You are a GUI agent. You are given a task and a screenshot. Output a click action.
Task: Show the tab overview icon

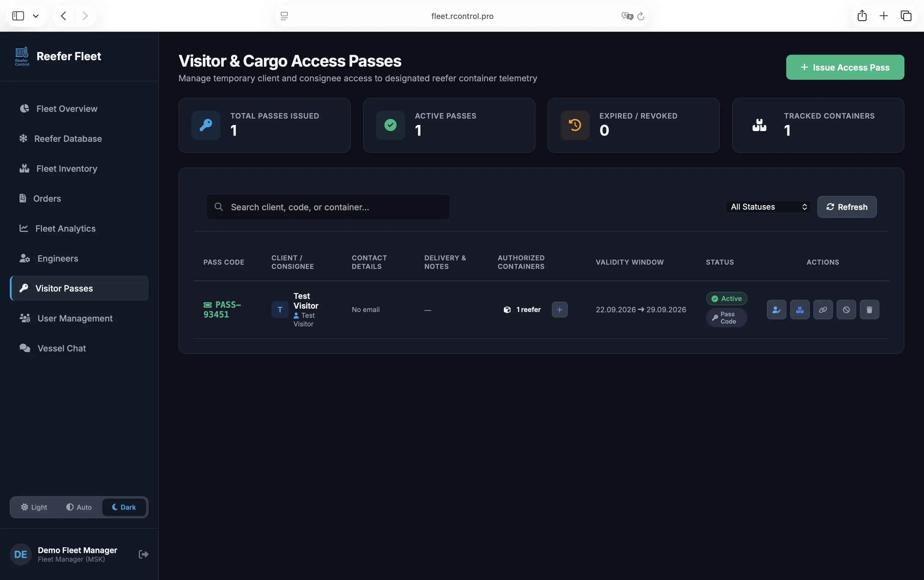click(906, 16)
